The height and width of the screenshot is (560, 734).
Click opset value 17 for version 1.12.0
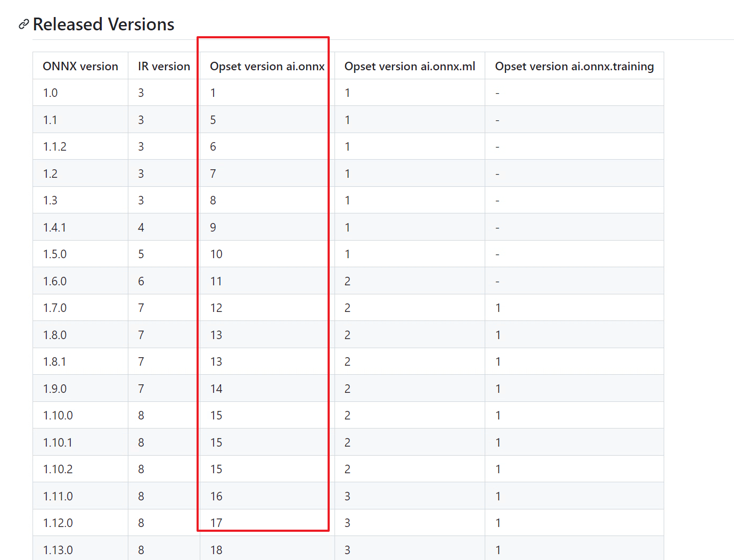coord(216,522)
